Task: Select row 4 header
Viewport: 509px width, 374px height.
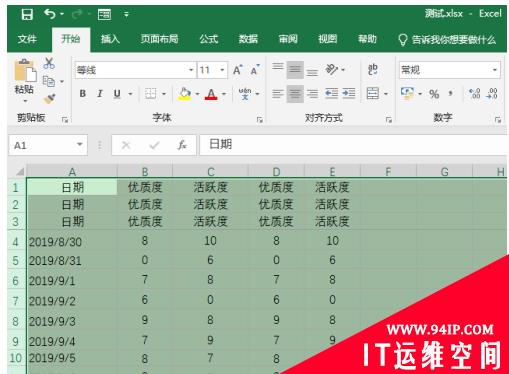Action: 16,241
